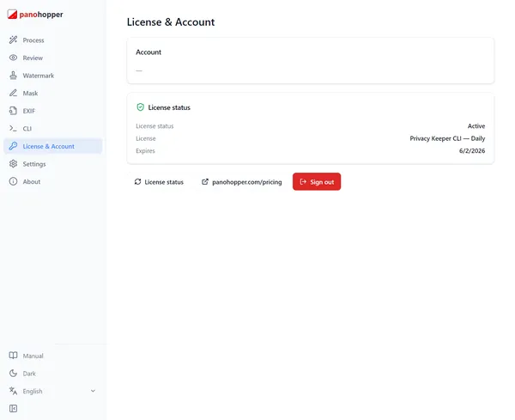Open the CLI terminal icon
Viewport: 515px width, 420px height.
pos(13,129)
